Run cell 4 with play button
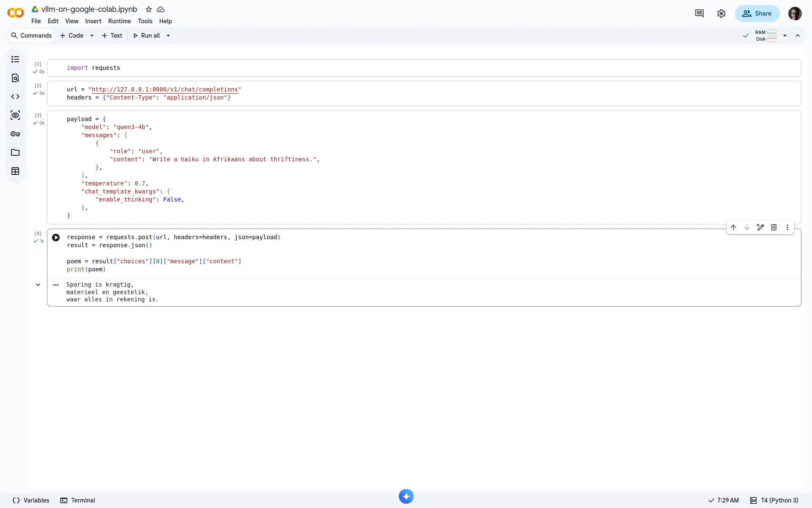Screen dimensions: 812x508 tap(56, 237)
